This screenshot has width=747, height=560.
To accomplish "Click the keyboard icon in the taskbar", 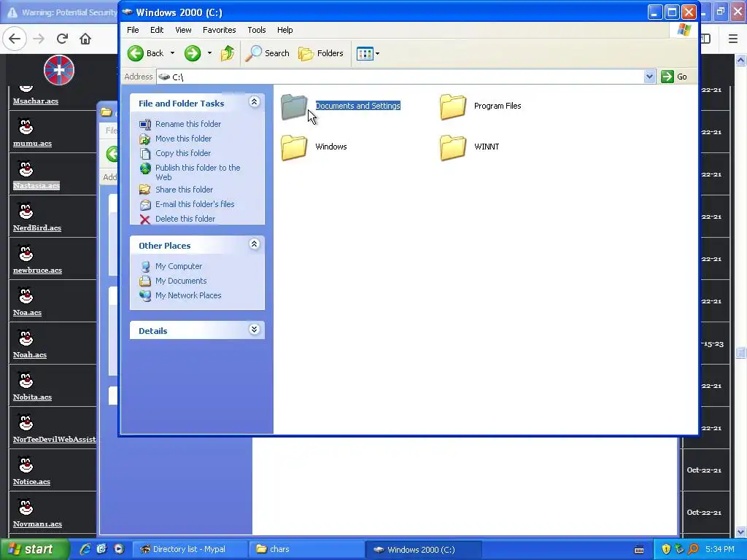I will point(639,550).
